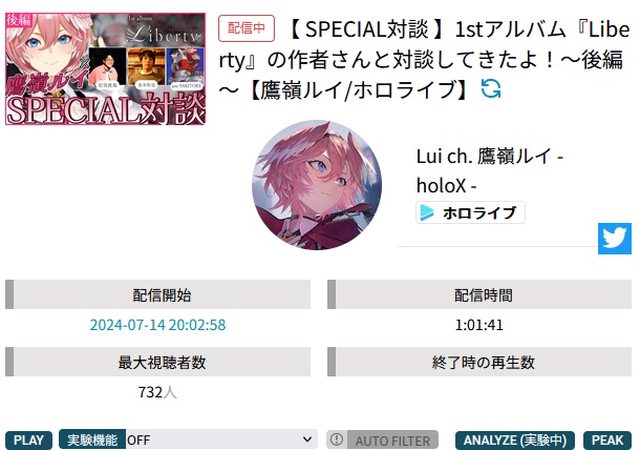Click the PLAY button
The height and width of the screenshot is (450, 640).
(29, 440)
